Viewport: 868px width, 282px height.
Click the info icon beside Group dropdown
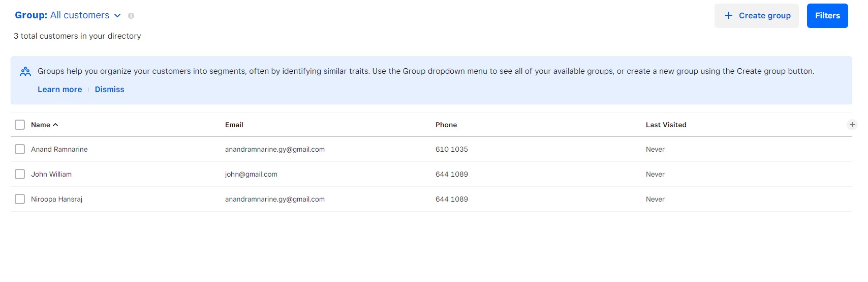pyautogui.click(x=131, y=16)
